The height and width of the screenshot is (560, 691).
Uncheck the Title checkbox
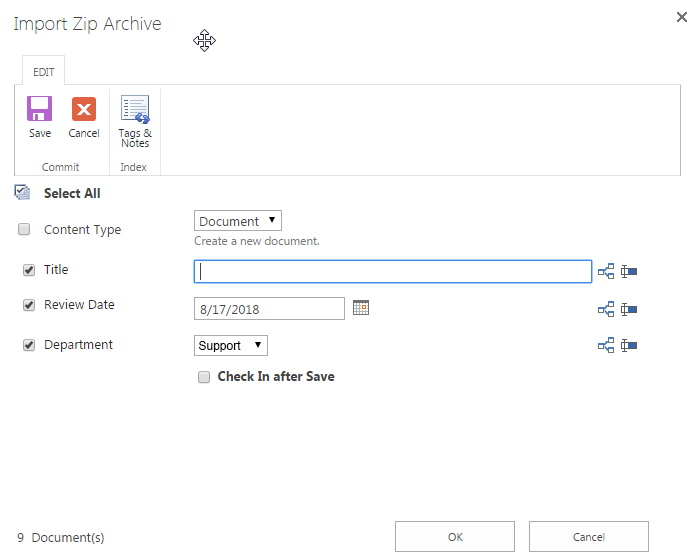(x=29, y=270)
